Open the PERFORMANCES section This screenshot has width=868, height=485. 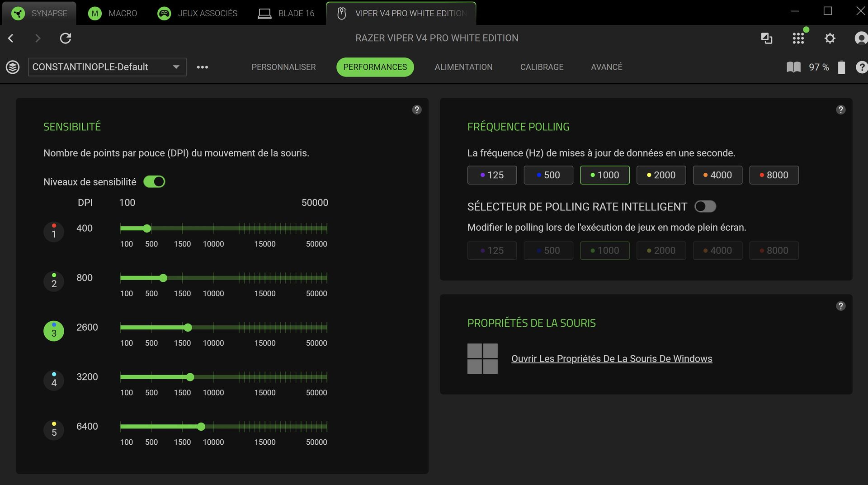[375, 67]
